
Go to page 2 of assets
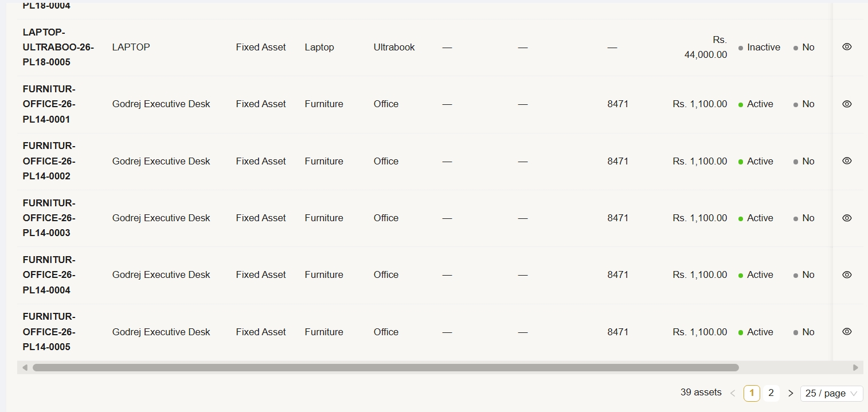pos(771,393)
